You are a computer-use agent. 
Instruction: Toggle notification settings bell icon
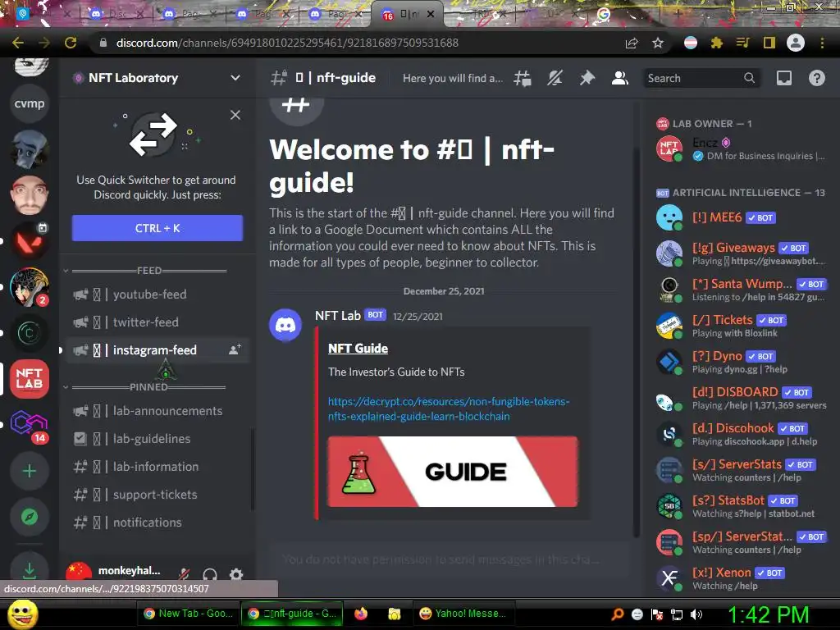click(x=555, y=78)
